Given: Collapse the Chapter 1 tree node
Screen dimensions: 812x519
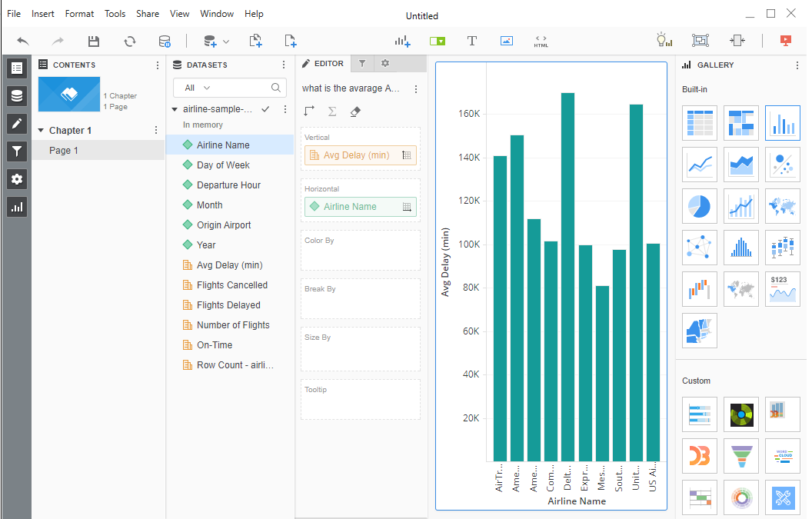Looking at the screenshot, I should (x=41, y=131).
